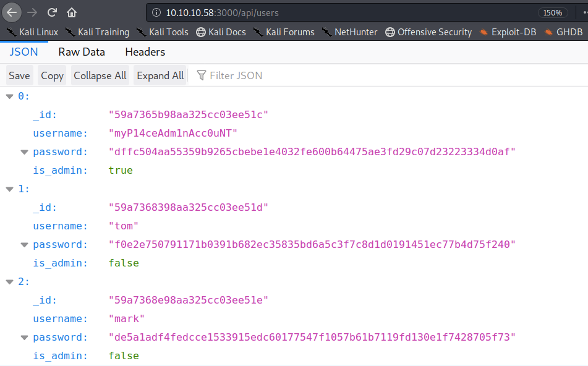588x366 pixels.
Task: Click the site info icon in address bar
Action: (x=156, y=12)
